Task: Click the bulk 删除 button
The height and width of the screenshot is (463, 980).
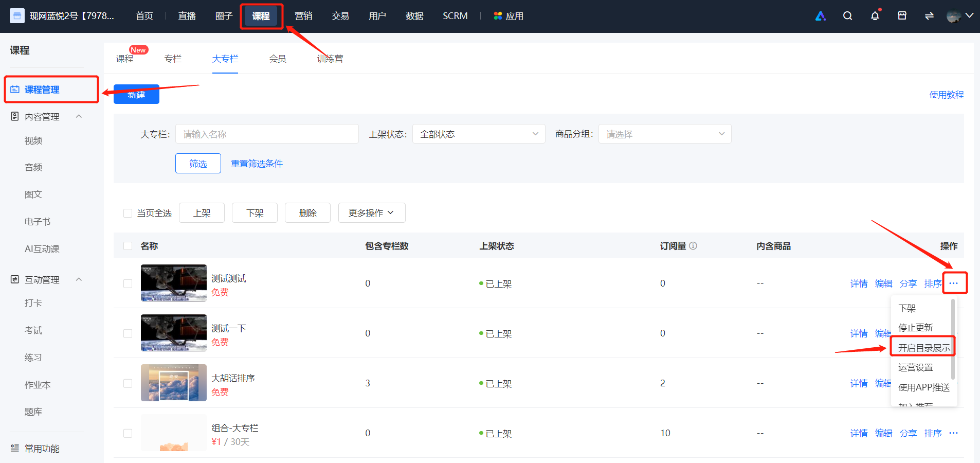Action: coord(307,213)
